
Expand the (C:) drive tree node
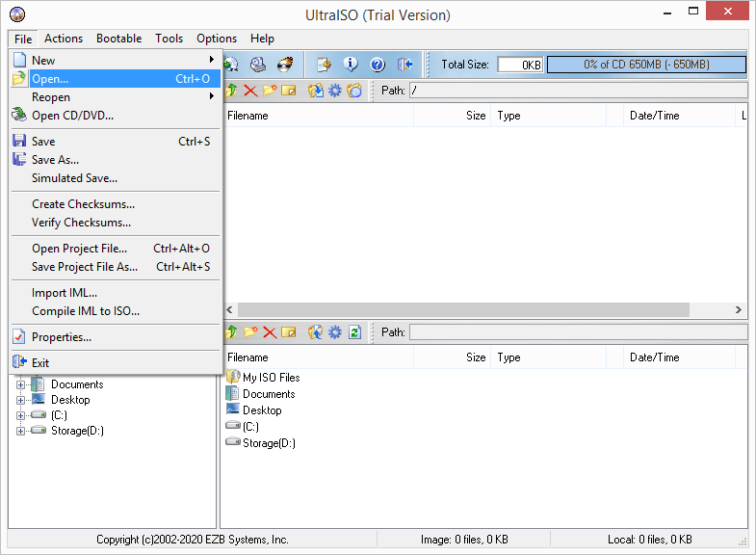click(20, 415)
